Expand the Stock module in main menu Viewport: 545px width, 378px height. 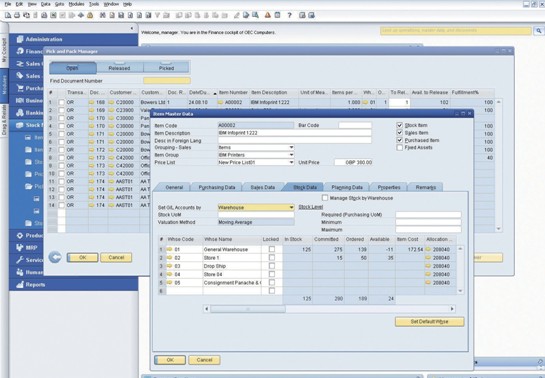pyautogui.click(x=26, y=125)
